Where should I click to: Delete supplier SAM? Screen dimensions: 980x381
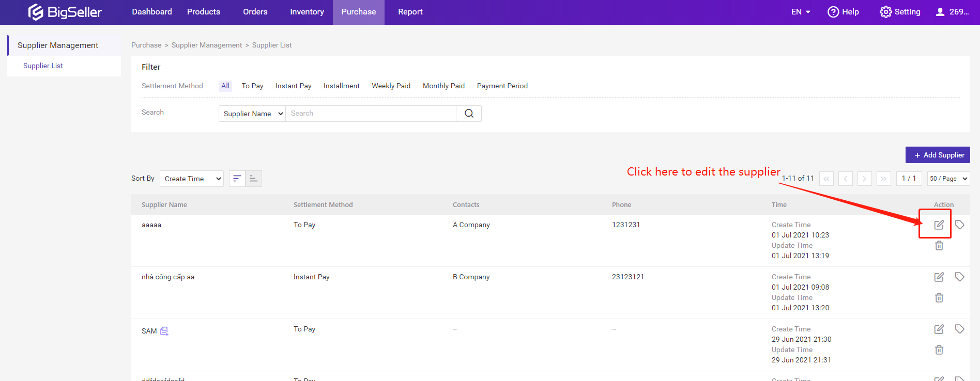coord(939,350)
